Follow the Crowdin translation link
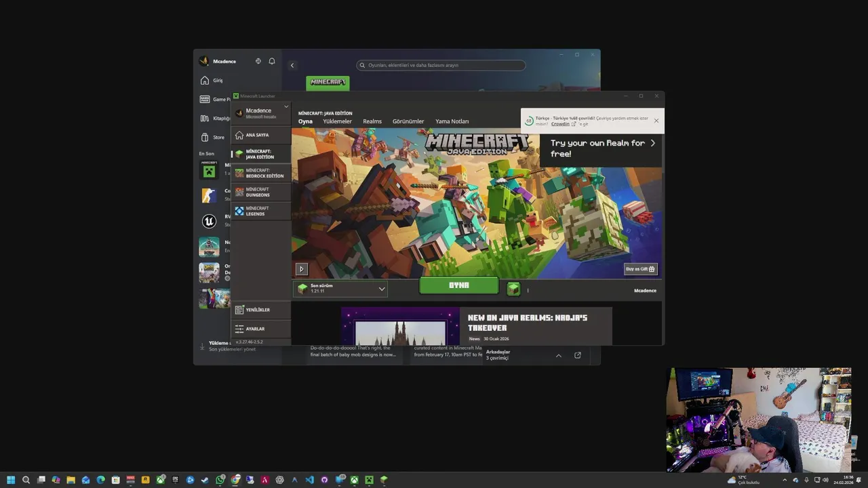Image resolution: width=868 pixels, height=488 pixels. [560, 124]
